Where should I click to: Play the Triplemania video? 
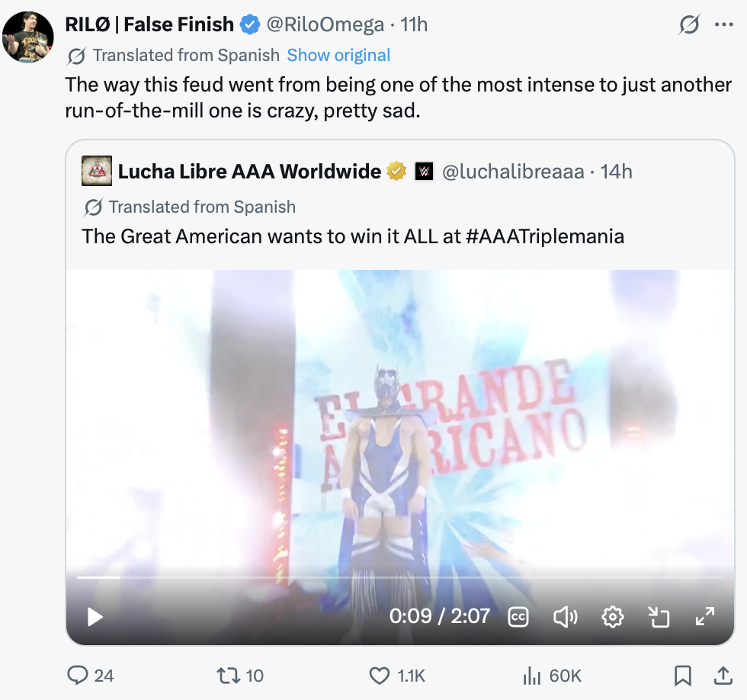[95, 617]
